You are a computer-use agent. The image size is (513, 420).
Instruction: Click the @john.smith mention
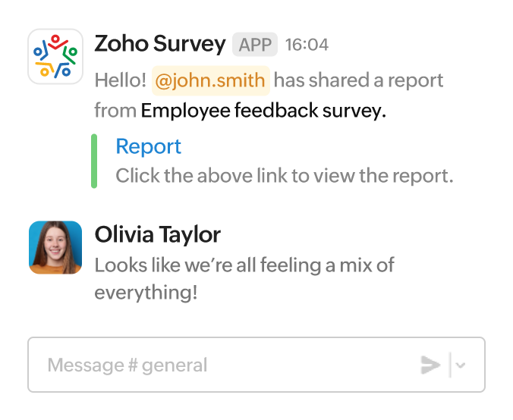click(211, 80)
